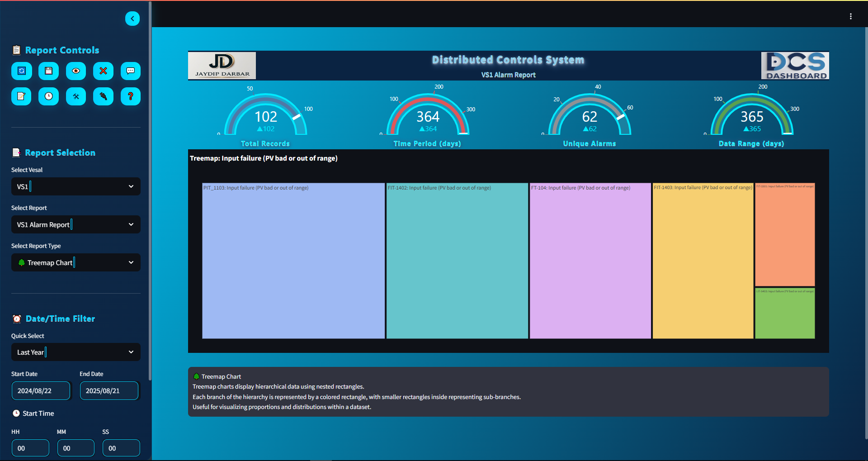Expand the Quick Select Last Year dropdown
The width and height of the screenshot is (868, 461).
[x=75, y=352]
